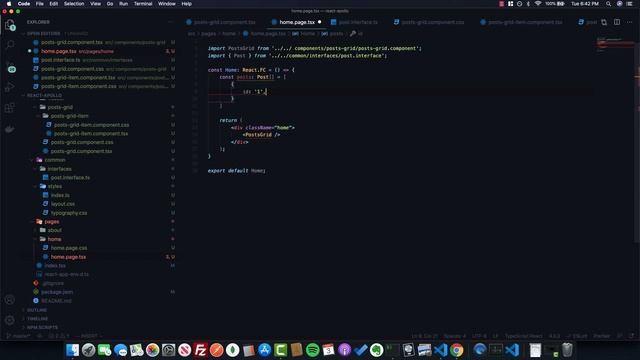This screenshot has height=360, width=640.
Task: Collapse the posts-grid-item folder
Action: [x=69, y=116]
